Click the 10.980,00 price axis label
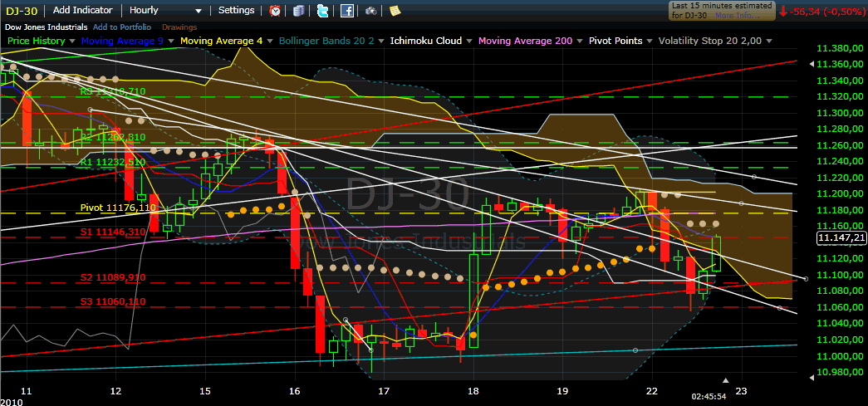This screenshot has width=868, height=406. (x=841, y=372)
